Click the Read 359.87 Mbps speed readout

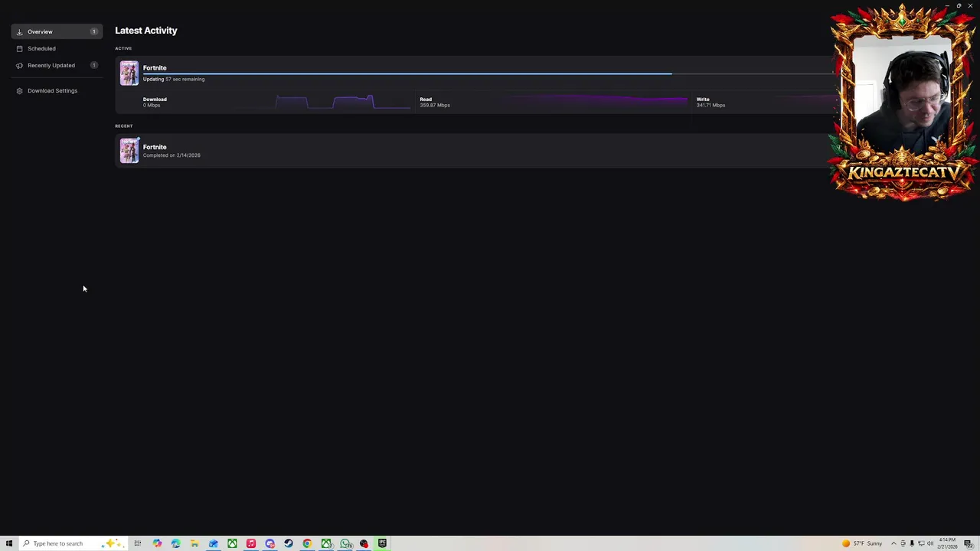tap(435, 102)
